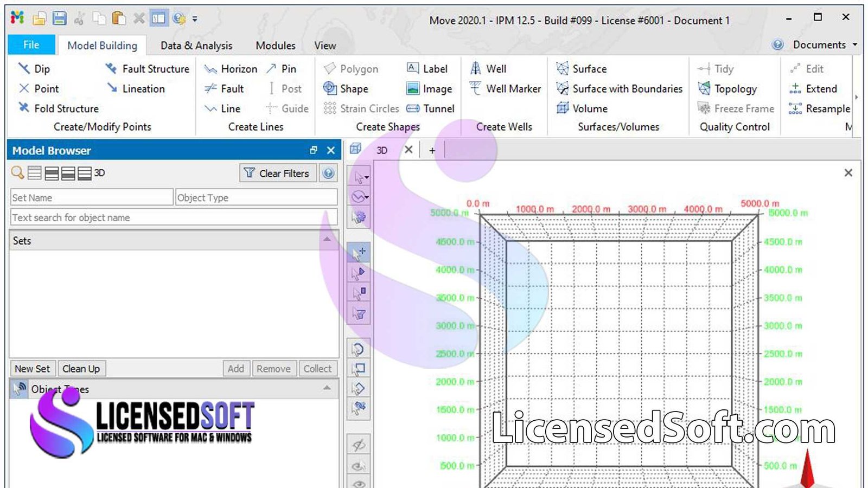Open the Resample tool
The image size is (868, 488).
tap(820, 108)
